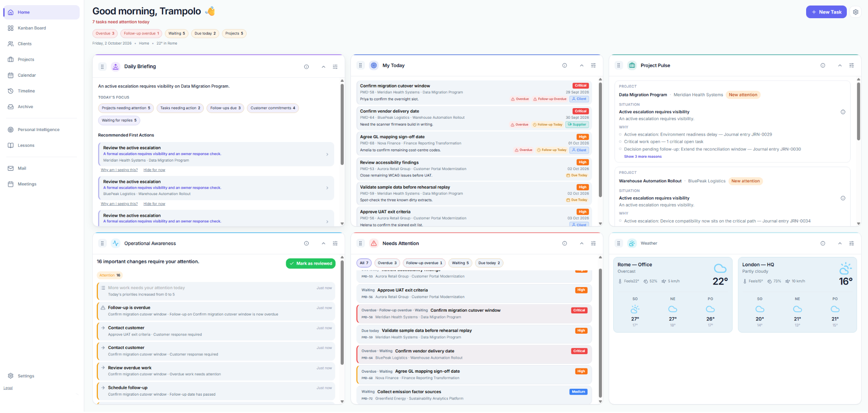
Task: Open Daily Briefing widget settings sliders icon
Action: point(335,67)
